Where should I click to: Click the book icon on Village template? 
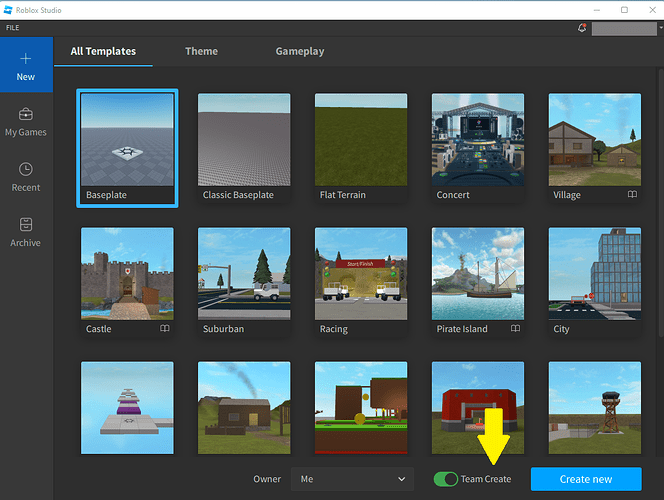tap(631, 195)
